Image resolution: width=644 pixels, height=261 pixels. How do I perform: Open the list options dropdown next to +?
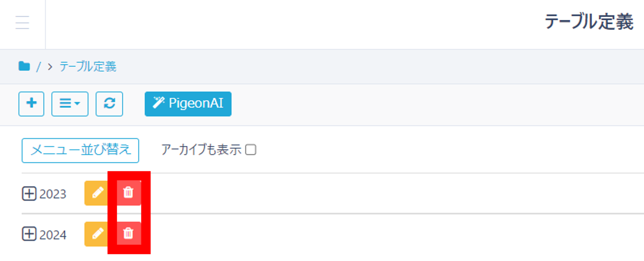click(x=69, y=104)
